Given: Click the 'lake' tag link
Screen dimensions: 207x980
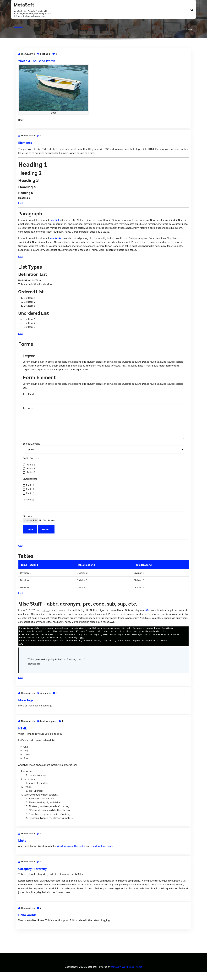Looking at the screenshot, I should [x=48, y=54].
